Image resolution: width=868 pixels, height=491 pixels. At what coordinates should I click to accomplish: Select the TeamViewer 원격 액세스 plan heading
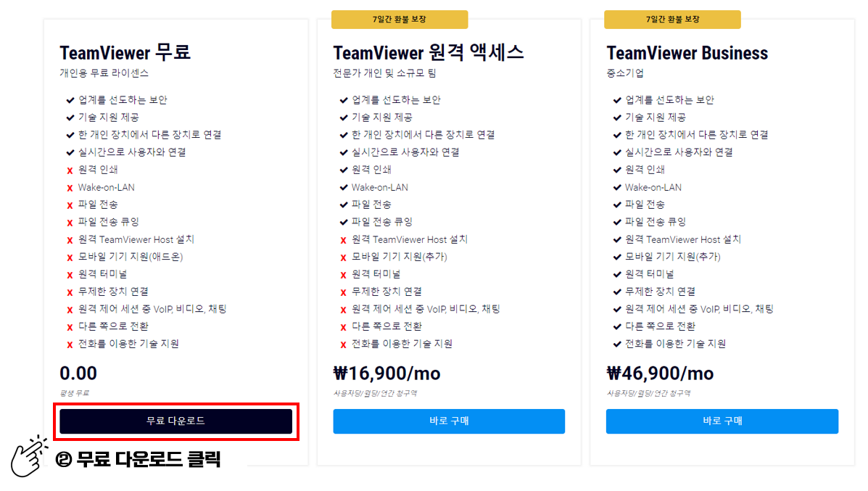(429, 52)
